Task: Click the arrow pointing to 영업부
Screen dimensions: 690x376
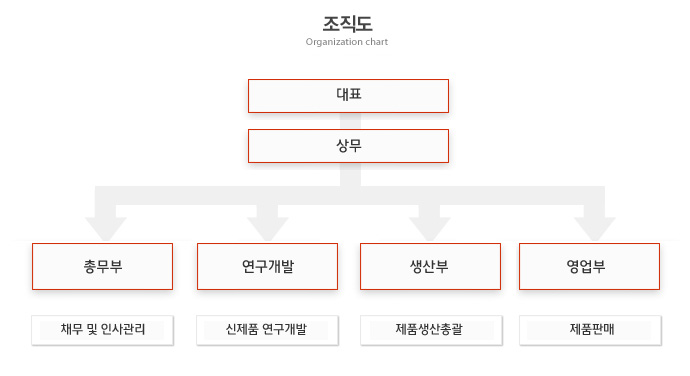Action: (x=595, y=224)
